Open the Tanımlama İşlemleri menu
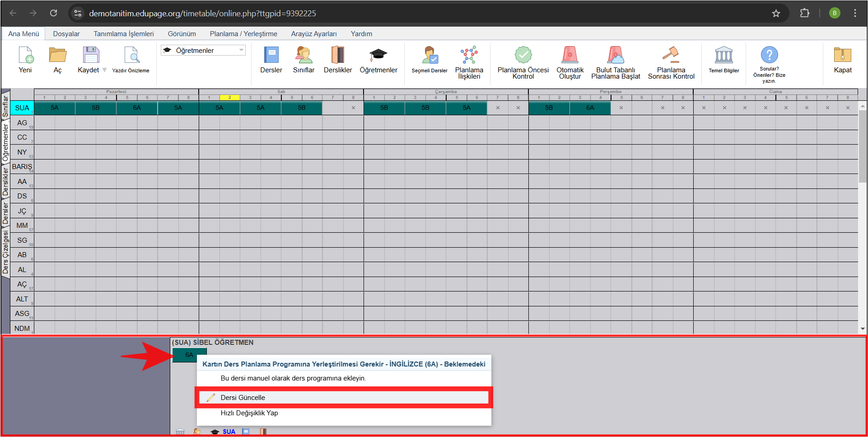 click(124, 34)
